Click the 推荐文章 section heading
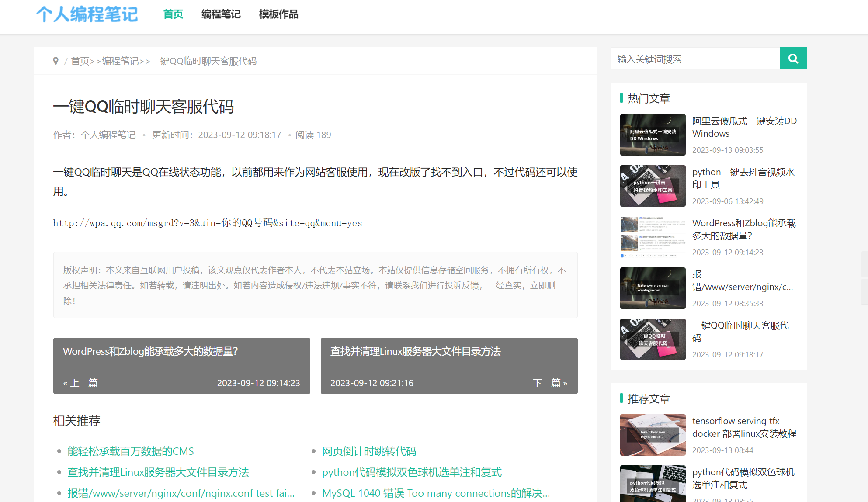868x502 pixels. click(x=649, y=399)
